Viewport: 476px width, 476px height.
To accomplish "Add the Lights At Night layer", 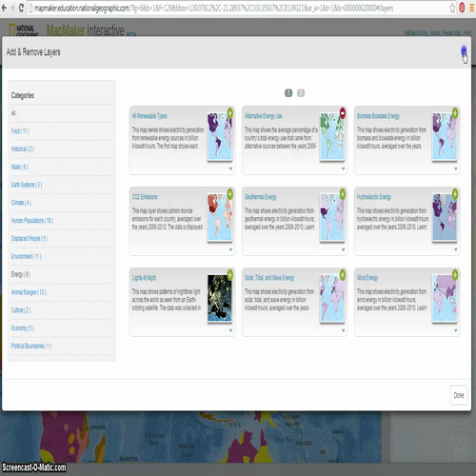I will point(230,275).
